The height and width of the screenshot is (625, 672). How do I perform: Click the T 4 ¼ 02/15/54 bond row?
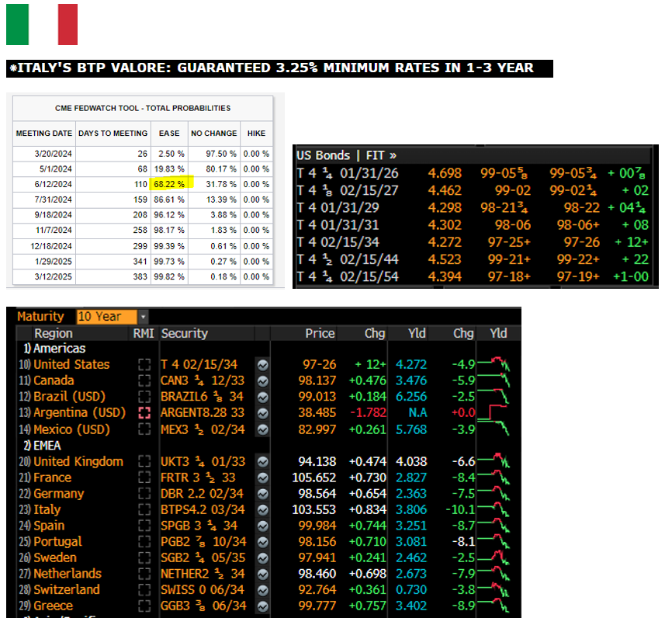tap(473, 276)
